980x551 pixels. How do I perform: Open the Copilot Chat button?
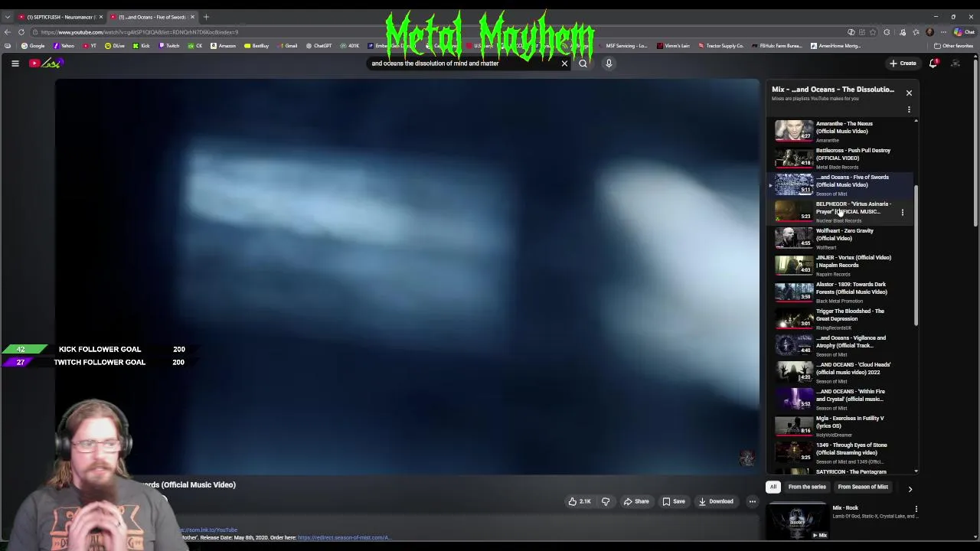coord(964,32)
